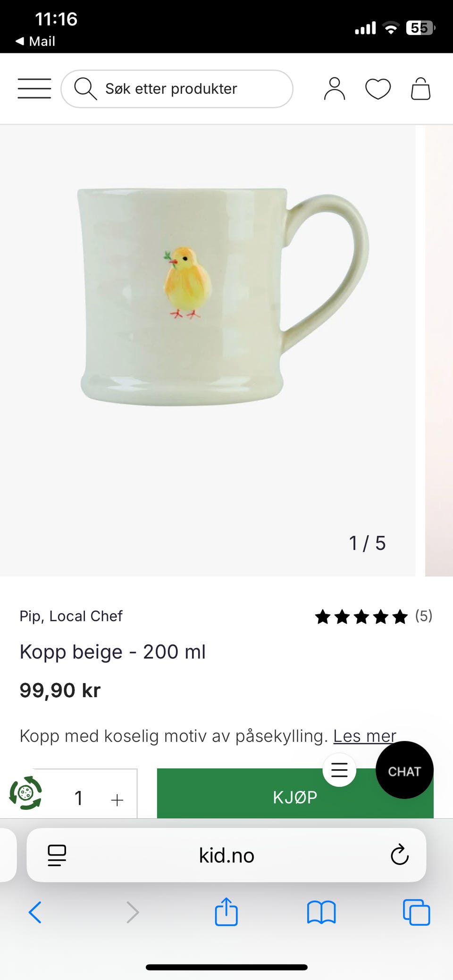Go back to previous page
This screenshot has width=453, height=980.
[x=35, y=912]
